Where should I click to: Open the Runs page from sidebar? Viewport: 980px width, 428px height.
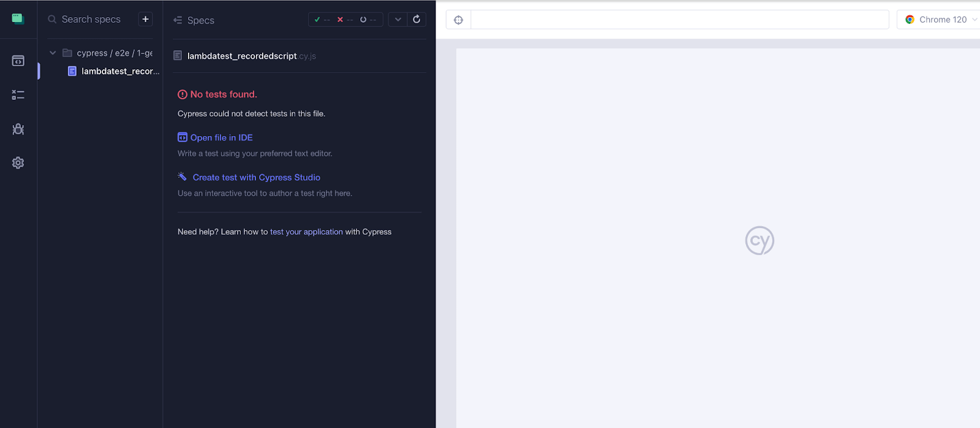coord(18,95)
